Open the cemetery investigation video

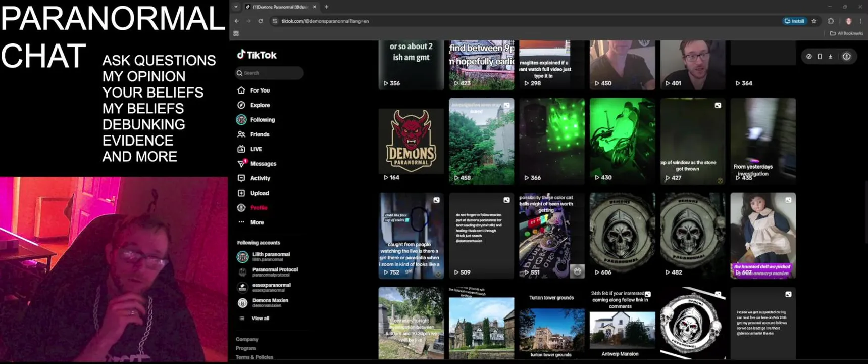pos(411,324)
